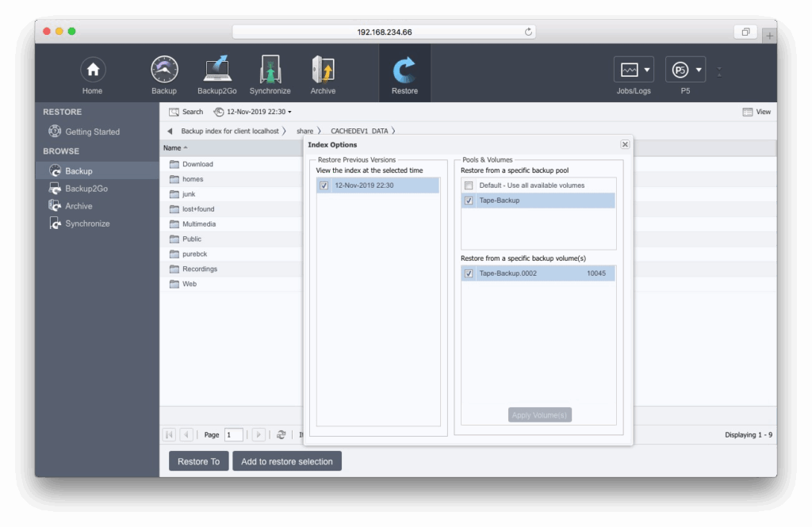Close the Index Options dialog
The height and width of the screenshot is (527, 812).
point(625,144)
